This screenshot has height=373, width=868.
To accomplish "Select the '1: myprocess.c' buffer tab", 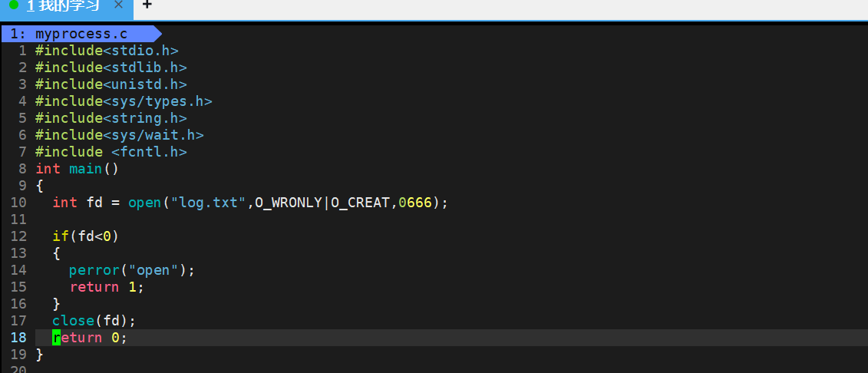I will [x=81, y=34].
